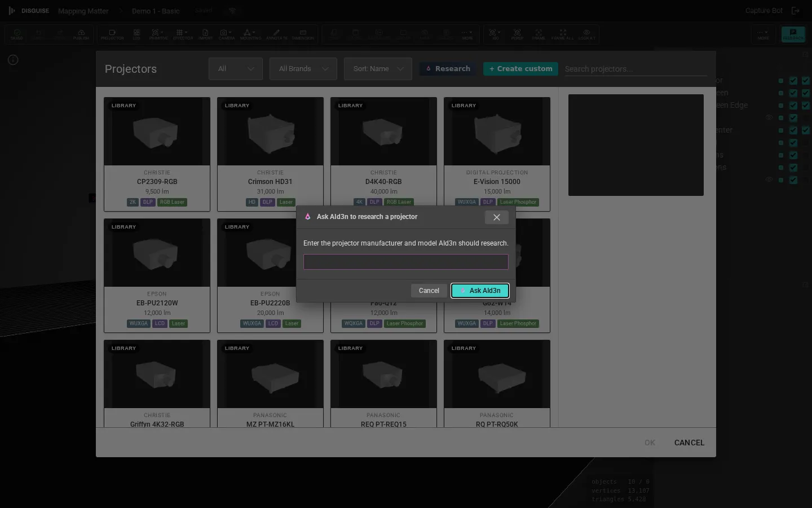
Task: Open the Primitive tool dropdown
Action: pyautogui.click(x=158, y=34)
